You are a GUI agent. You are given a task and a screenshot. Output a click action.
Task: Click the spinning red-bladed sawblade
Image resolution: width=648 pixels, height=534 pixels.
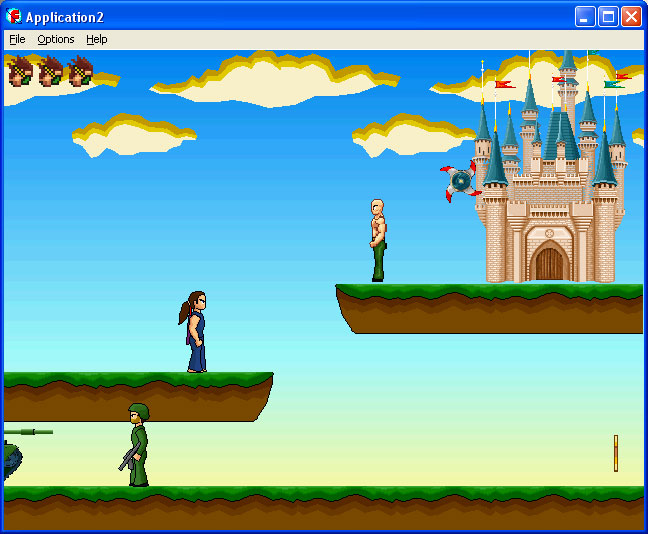coord(460,181)
